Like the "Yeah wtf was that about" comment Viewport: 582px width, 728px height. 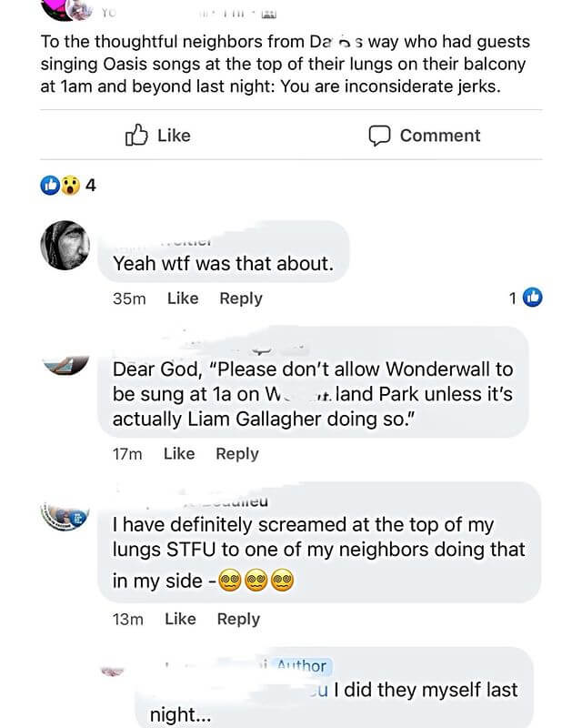(183, 298)
